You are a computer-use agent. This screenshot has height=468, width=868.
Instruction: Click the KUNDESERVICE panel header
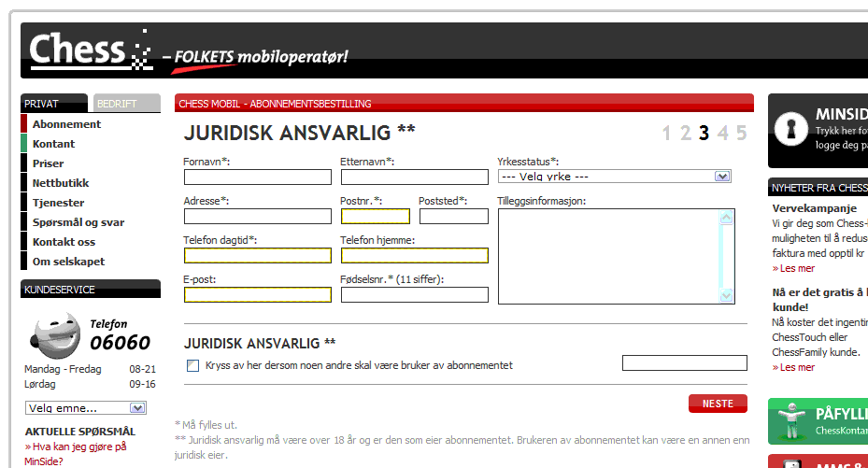(91, 290)
